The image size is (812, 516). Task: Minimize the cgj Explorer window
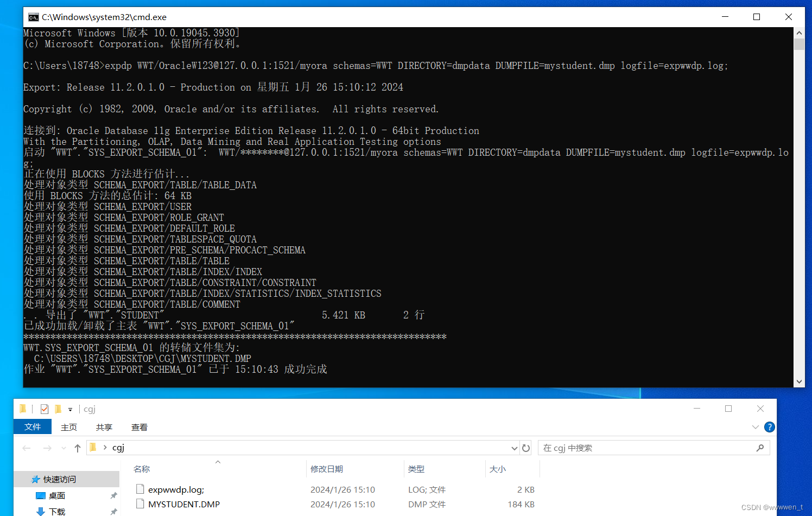coord(697,409)
